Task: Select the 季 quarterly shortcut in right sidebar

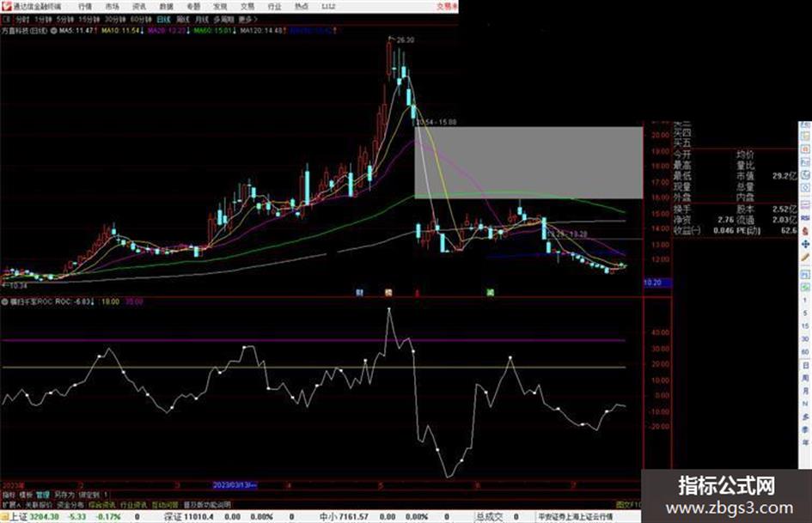Action: [x=805, y=429]
